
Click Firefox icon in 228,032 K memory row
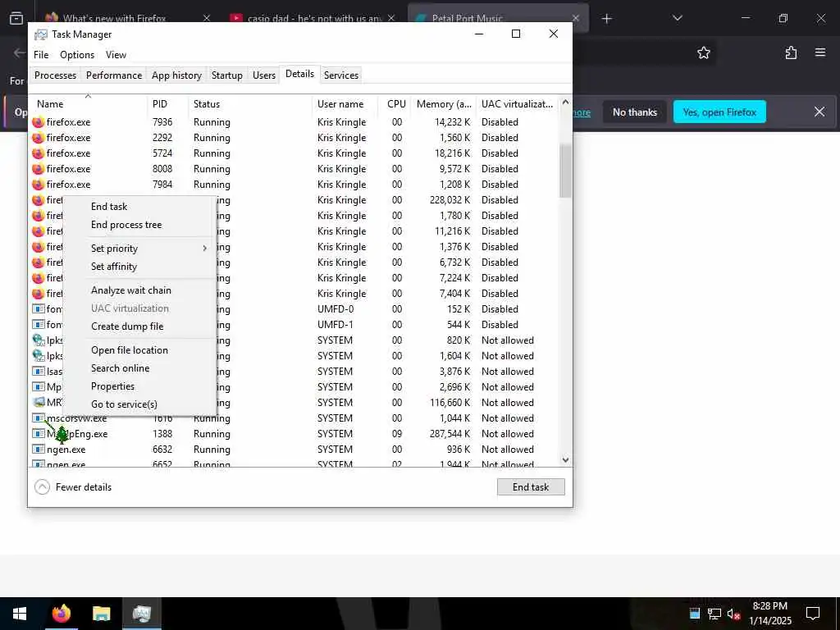point(38,200)
